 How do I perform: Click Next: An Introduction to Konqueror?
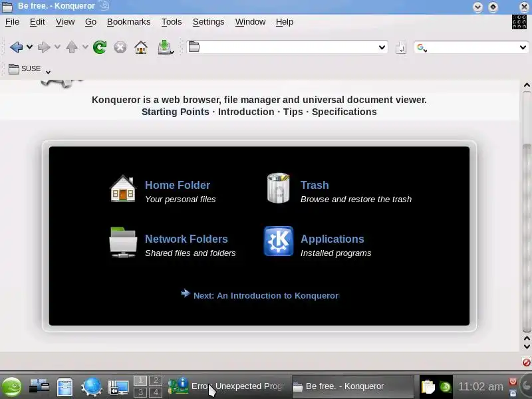(x=266, y=295)
